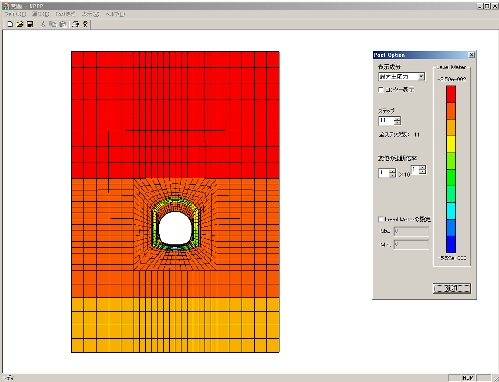Click the yellow band in the level legend
This screenshot has height=382, width=499.
coord(451,144)
